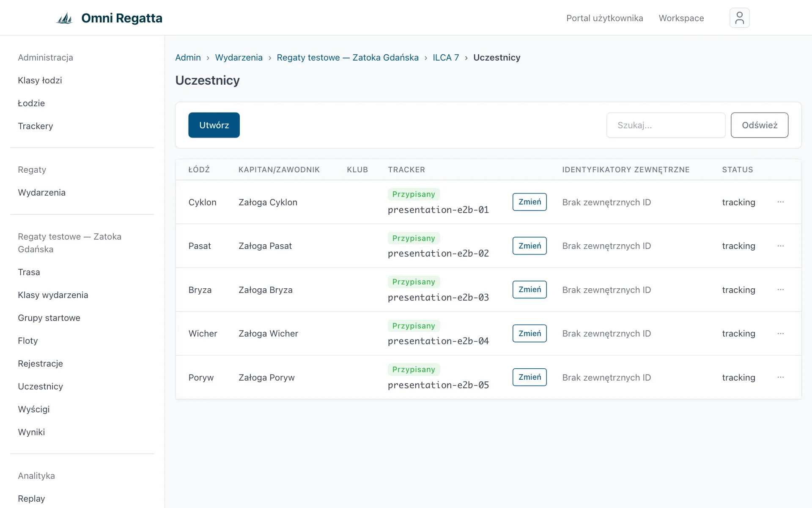Switch to Workspace in top navigation
Screen dimensions: 812x508
click(681, 18)
